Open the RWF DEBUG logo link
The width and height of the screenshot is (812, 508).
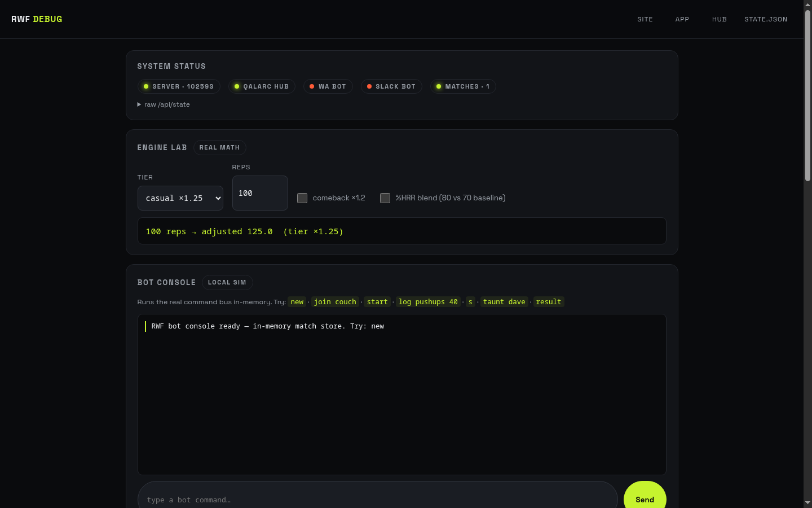[37, 19]
